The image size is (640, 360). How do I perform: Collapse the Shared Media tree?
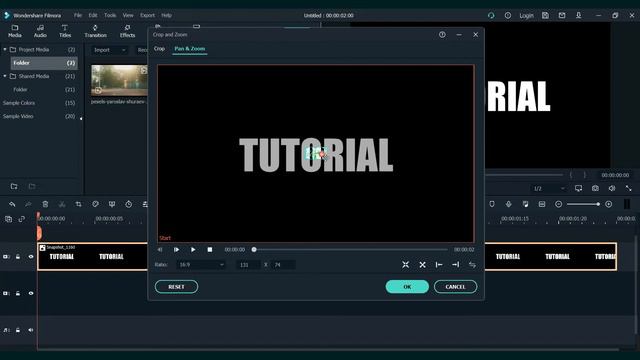(5, 76)
